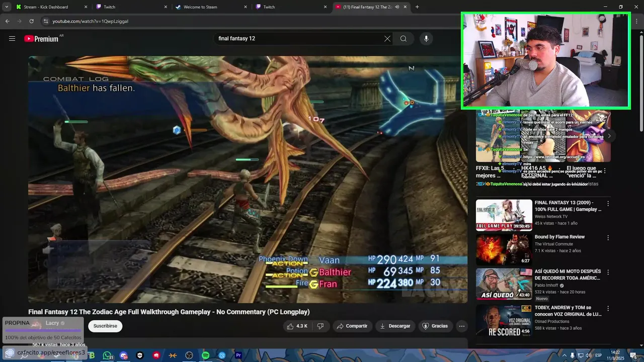The width and height of the screenshot is (644, 362).
Task: Reload the page with the refresh button
Action: click(31, 21)
